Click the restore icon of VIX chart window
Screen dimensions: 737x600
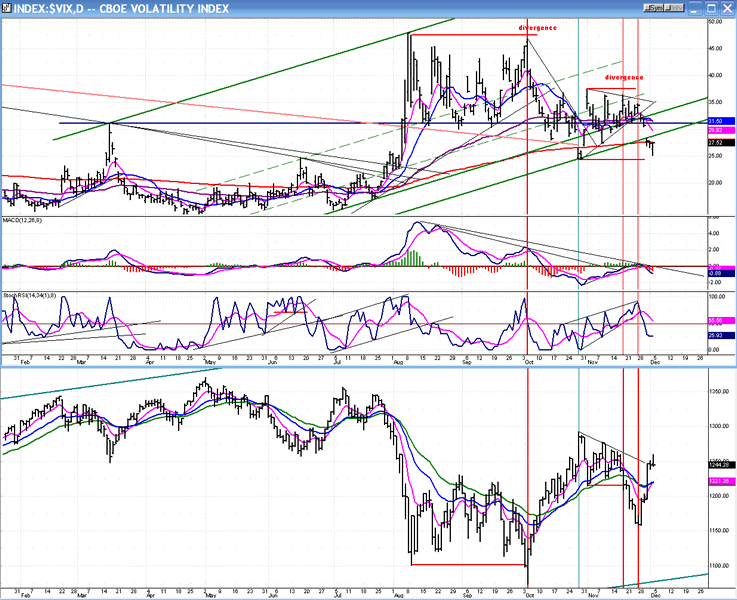pos(709,8)
